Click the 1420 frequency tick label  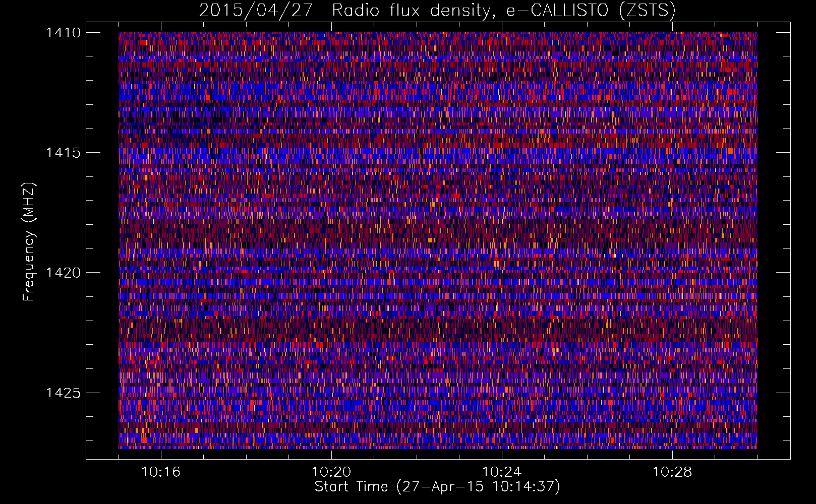pyautogui.click(x=63, y=273)
